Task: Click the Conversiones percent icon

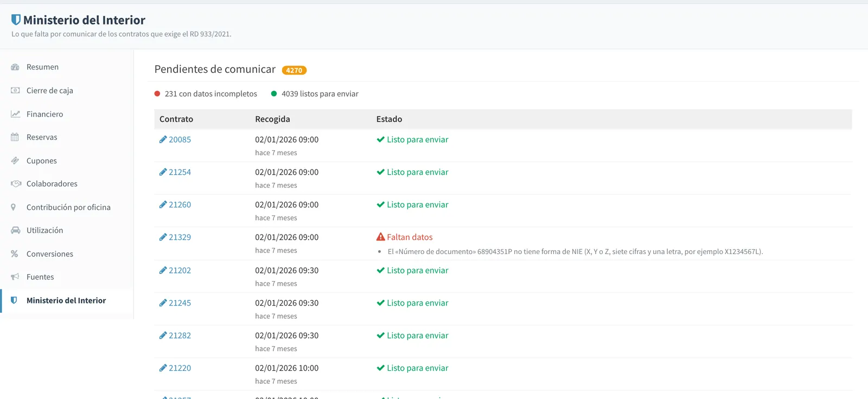Action: [15, 254]
